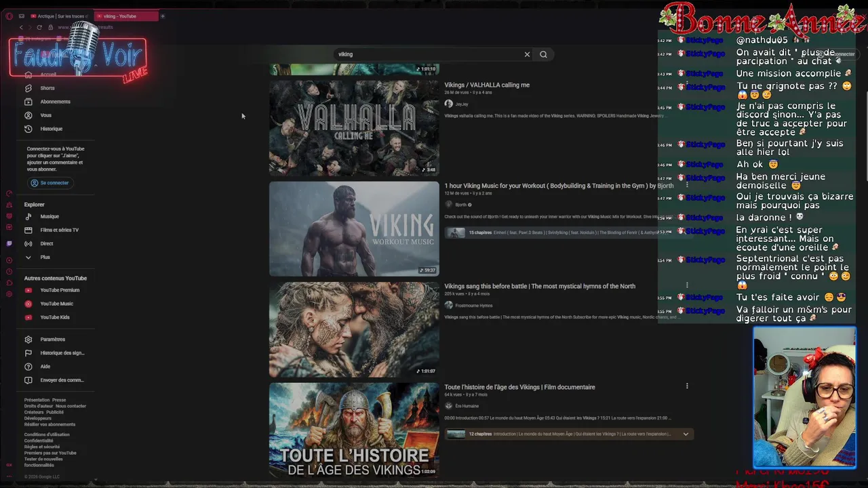
Task: Expand Plus in the Explorer section
Action: pyautogui.click(x=45, y=257)
